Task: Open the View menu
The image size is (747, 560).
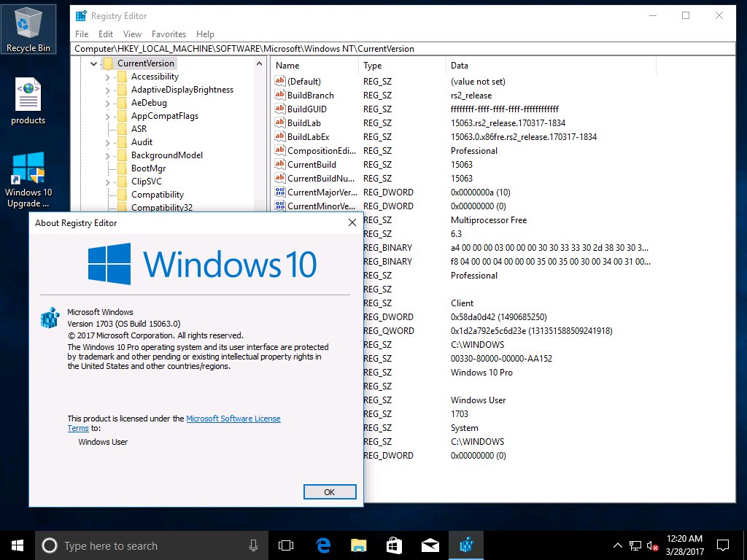Action: (132, 34)
